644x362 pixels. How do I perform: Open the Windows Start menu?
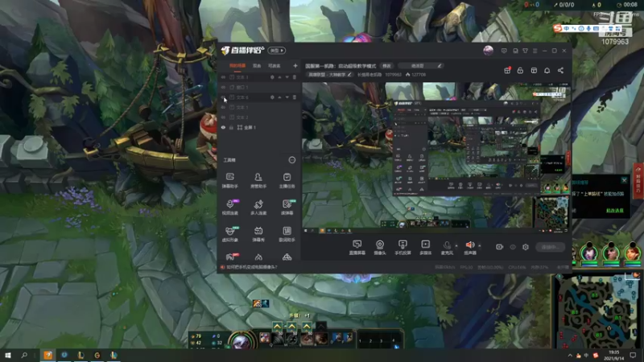pyautogui.click(x=8, y=355)
